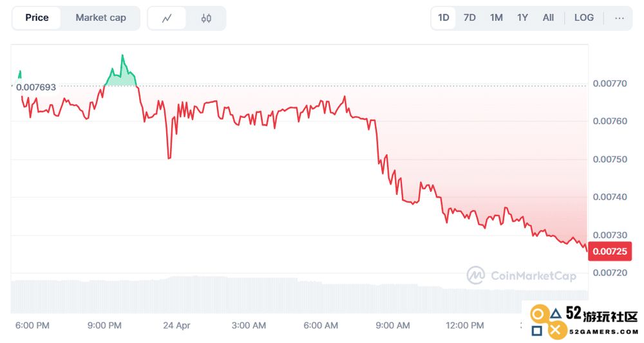Choose the 1M time range

click(496, 17)
